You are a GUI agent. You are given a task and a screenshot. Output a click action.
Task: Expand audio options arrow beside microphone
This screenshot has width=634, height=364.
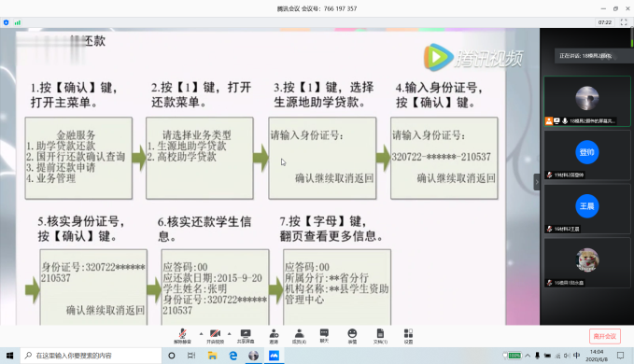[201, 334]
